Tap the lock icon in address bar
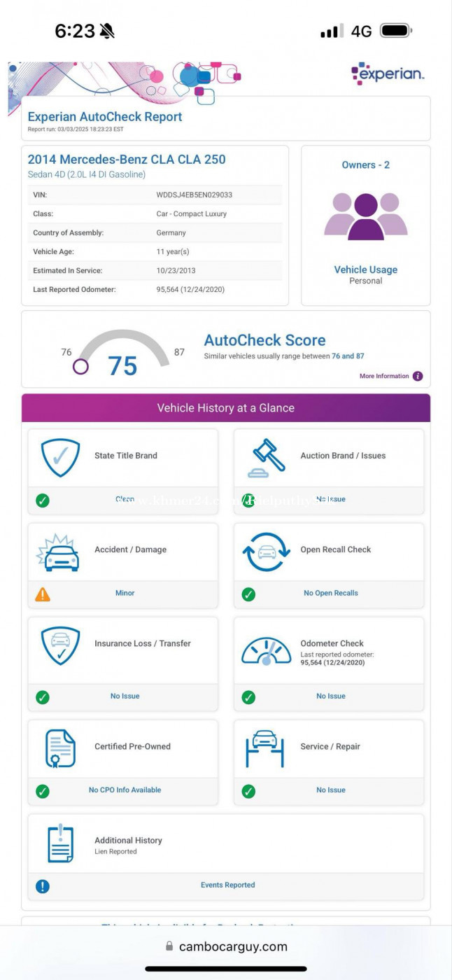The image size is (452, 980). tap(169, 946)
